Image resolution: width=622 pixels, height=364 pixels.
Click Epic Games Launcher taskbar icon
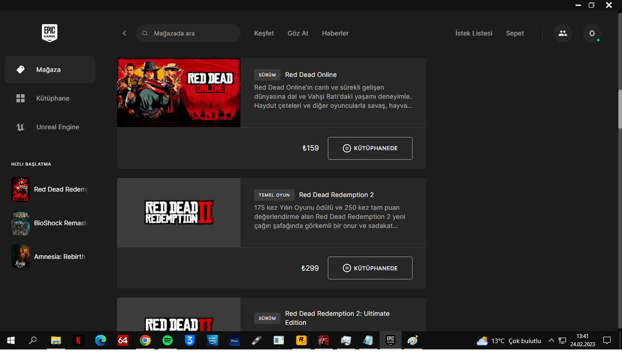[390, 340]
